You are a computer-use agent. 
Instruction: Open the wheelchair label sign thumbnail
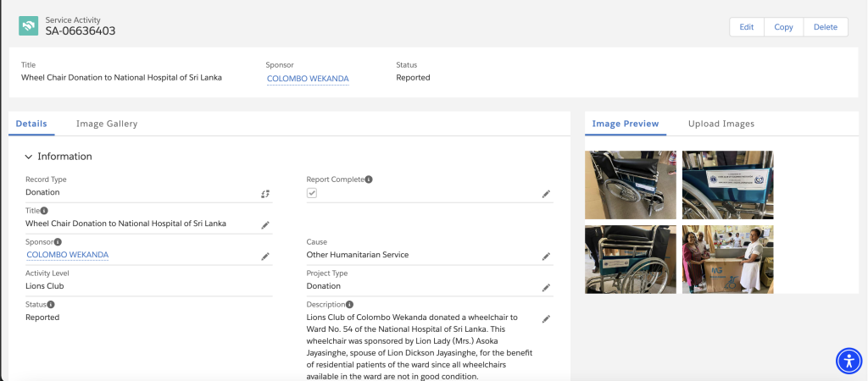(727, 185)
